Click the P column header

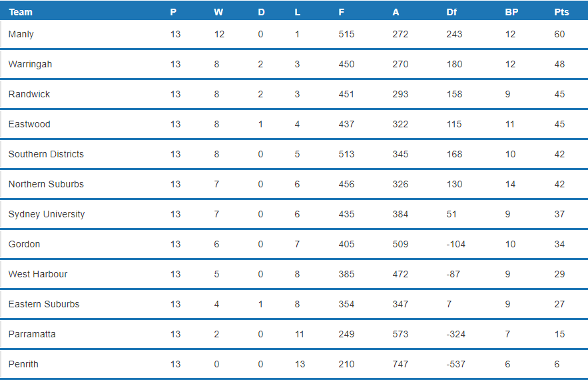(173, 12)
